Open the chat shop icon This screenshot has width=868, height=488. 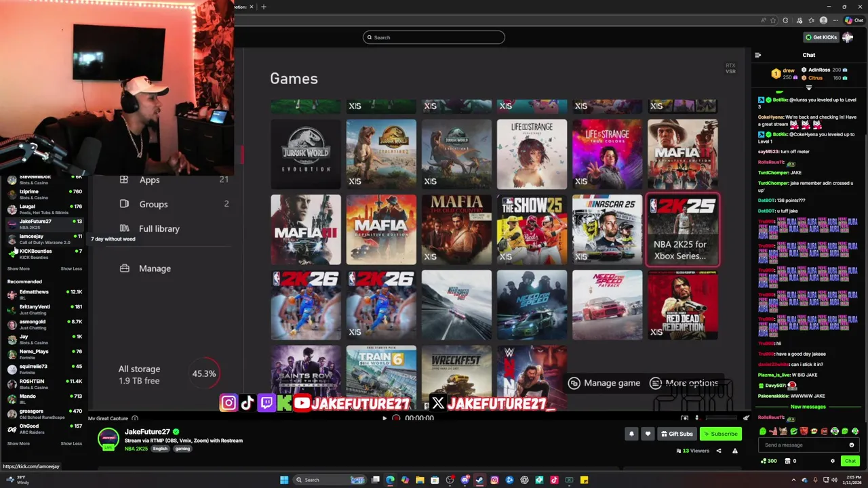coord(790,461)
